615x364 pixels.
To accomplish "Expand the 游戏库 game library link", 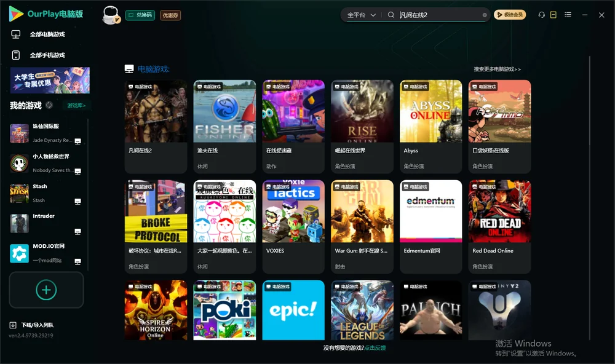I will (x=76, y=106).
